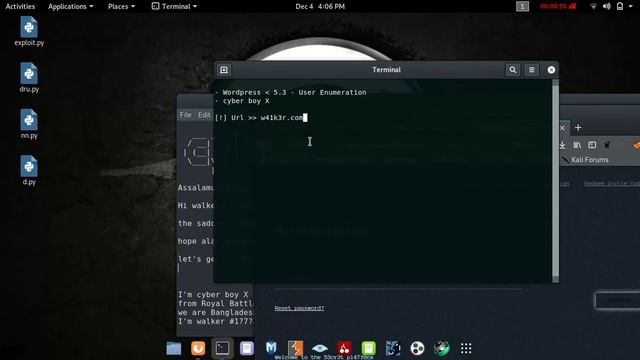Click '- cyber boy X' line in terminal

[242, 101]
